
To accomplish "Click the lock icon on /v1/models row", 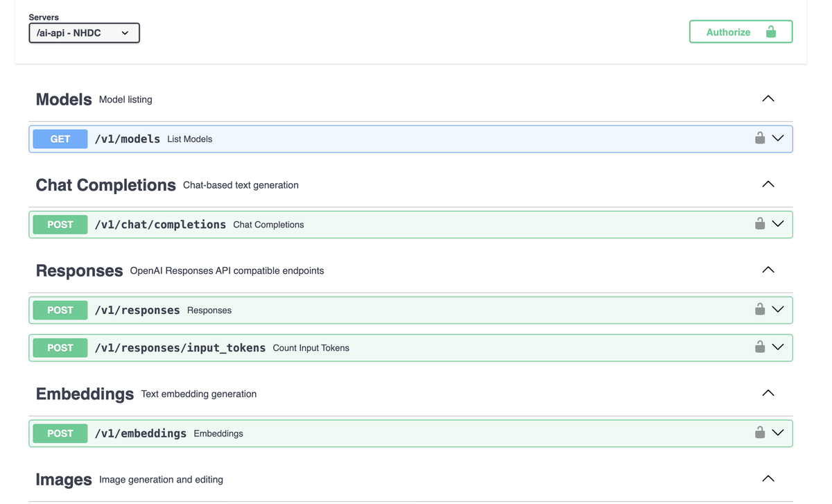I will [760, 138].
